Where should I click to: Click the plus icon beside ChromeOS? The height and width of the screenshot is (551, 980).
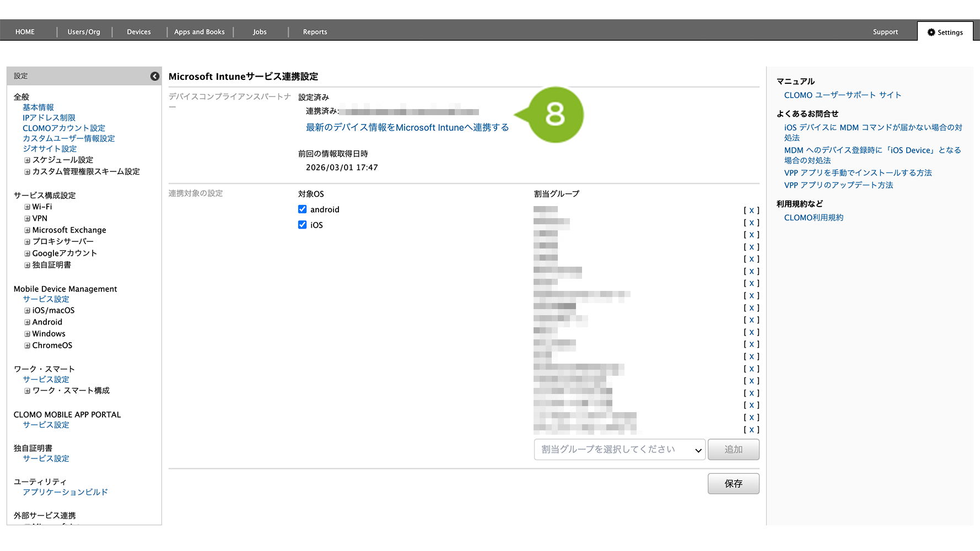(x=27, y=345)
